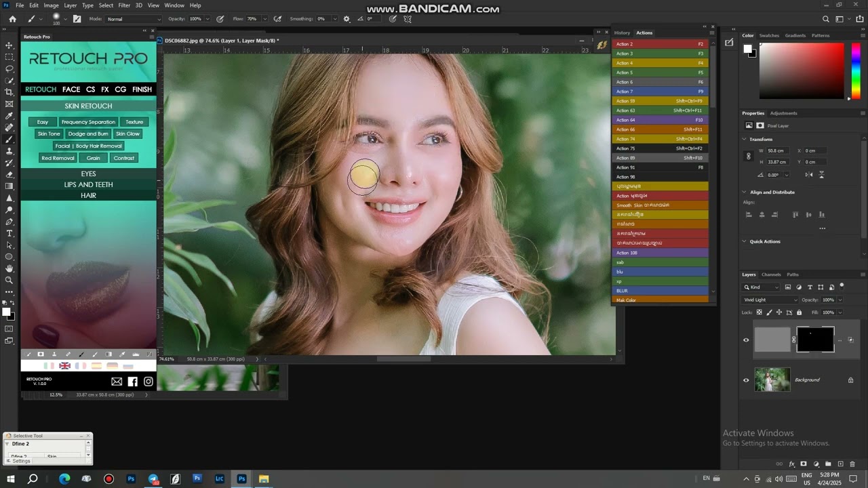
Task: Select the Zoom tool
Action: pyautogui.click(x=9, y=280)
